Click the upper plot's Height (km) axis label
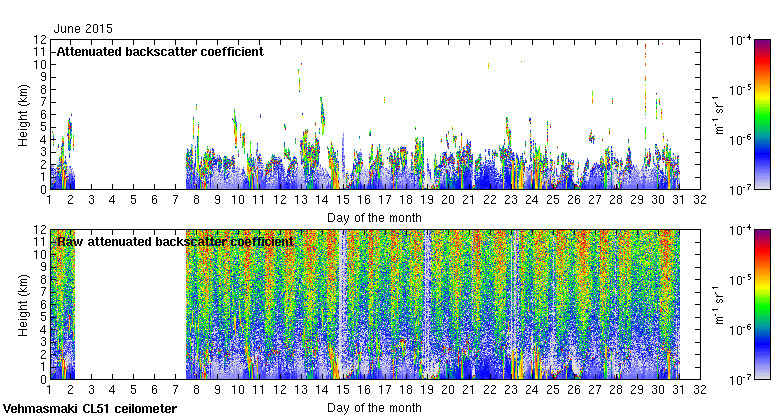Viewport: 780px width, 420px height. tap(23, 114)
